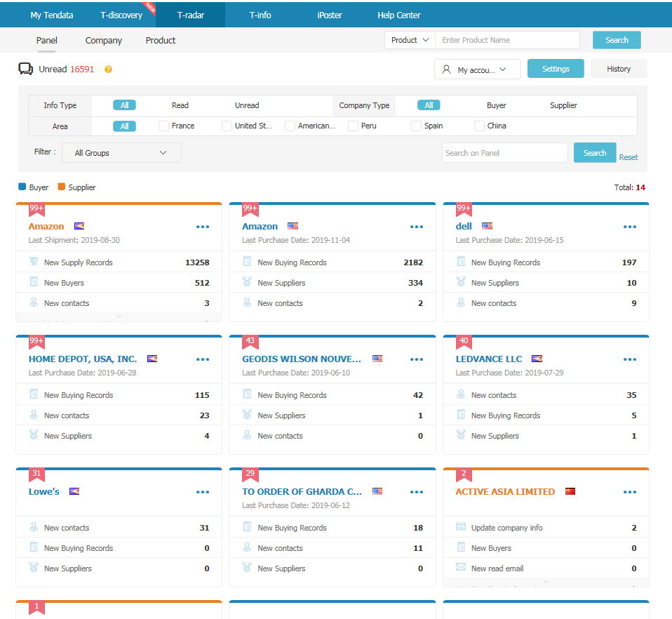This screenshot has height=619, width=672.
Task: Click the flag icon next to dell
Action: tap(487, 226)
